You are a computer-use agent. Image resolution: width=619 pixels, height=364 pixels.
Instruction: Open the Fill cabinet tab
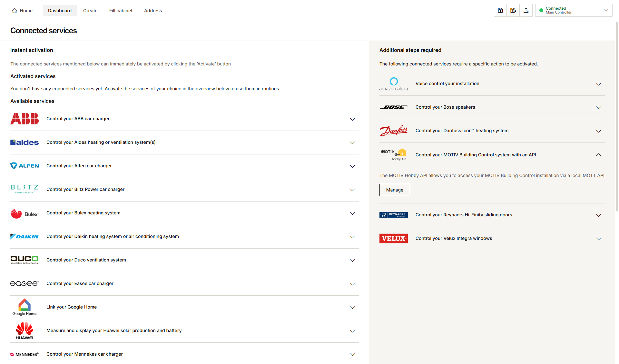click(x=121, y=11)
